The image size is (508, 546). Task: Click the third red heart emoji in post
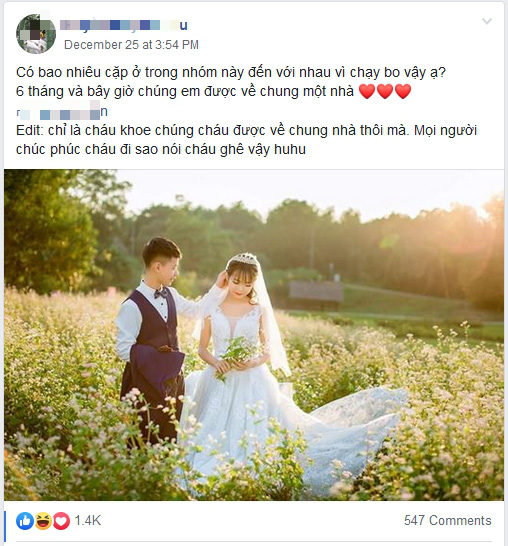[403, 91]
